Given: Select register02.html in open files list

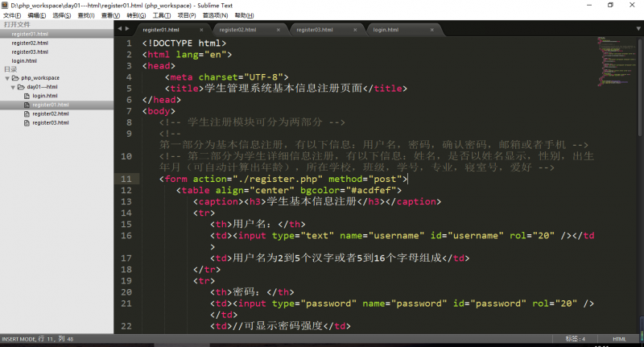Looking at the screenshot, I should tap(30, 43).
